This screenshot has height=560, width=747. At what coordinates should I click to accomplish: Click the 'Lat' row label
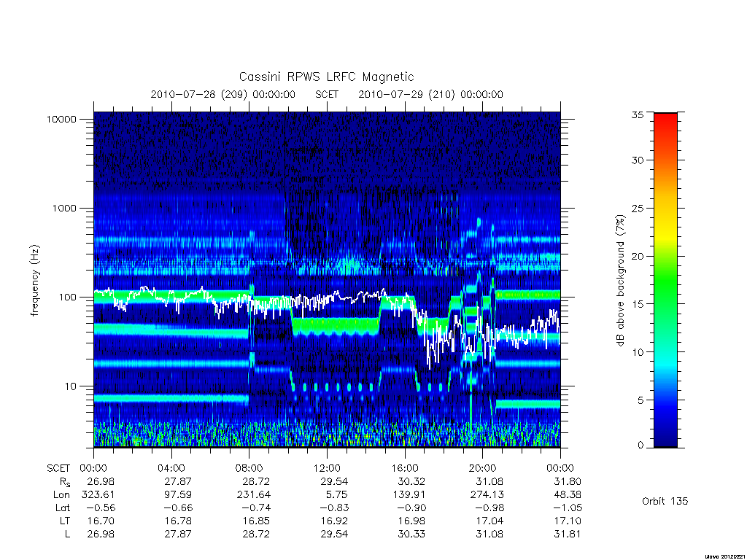pyautogui.click(x=63, y=508)
